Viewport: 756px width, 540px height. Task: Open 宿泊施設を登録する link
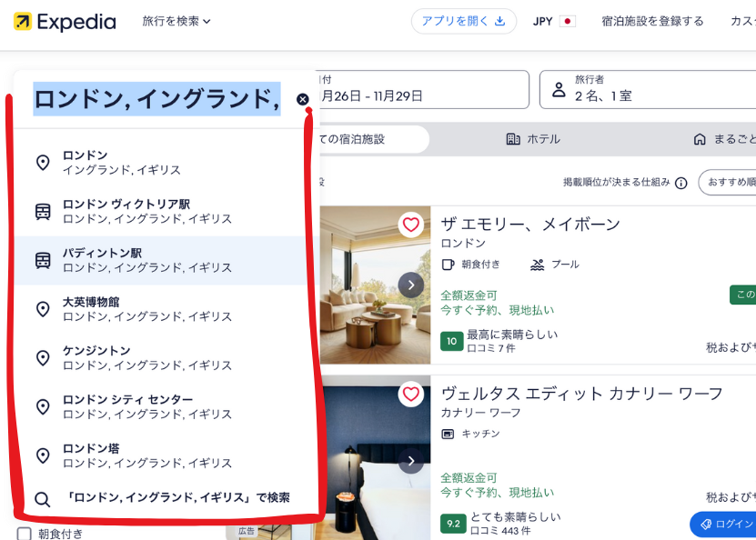(x=652, y=21)
